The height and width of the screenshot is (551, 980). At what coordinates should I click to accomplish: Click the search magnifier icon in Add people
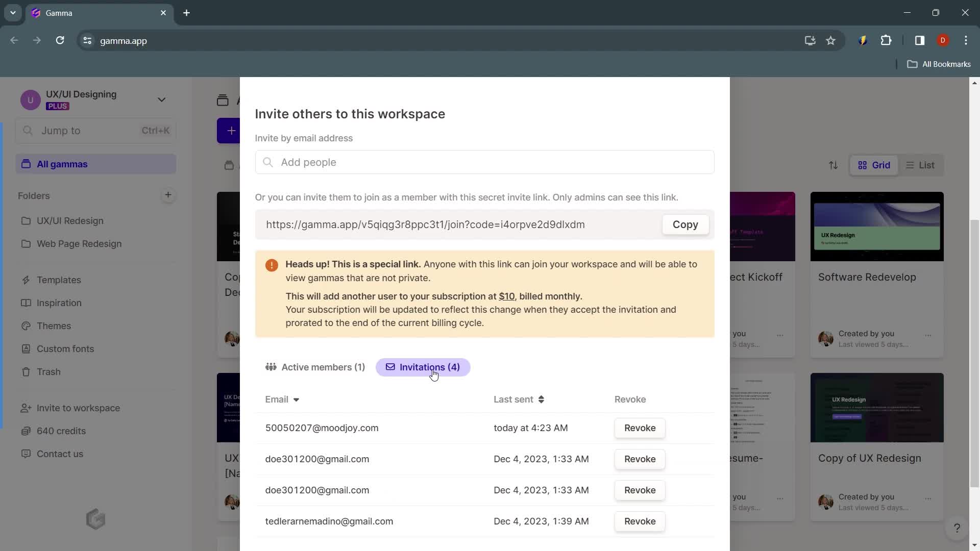[268, 162]
